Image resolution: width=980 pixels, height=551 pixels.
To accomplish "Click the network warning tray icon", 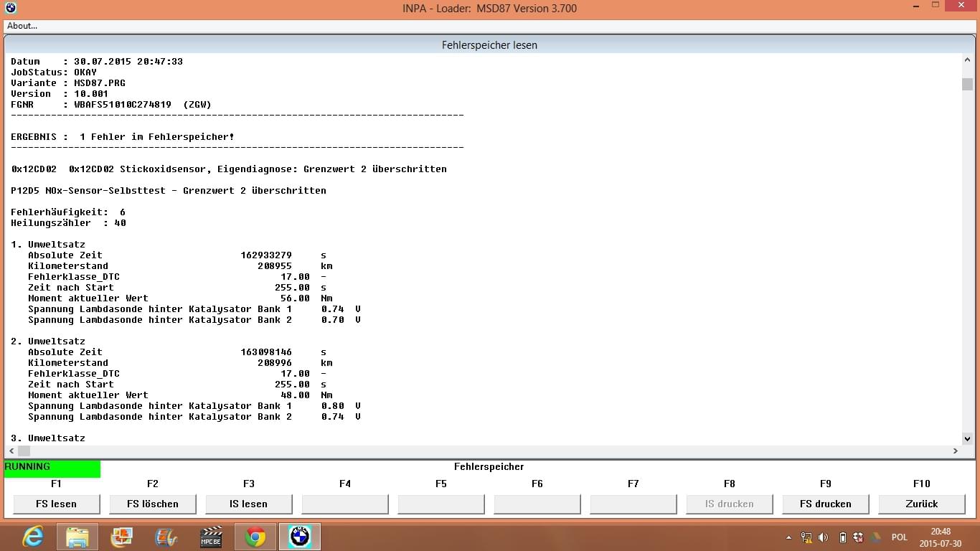I will [x=806, y=537].
